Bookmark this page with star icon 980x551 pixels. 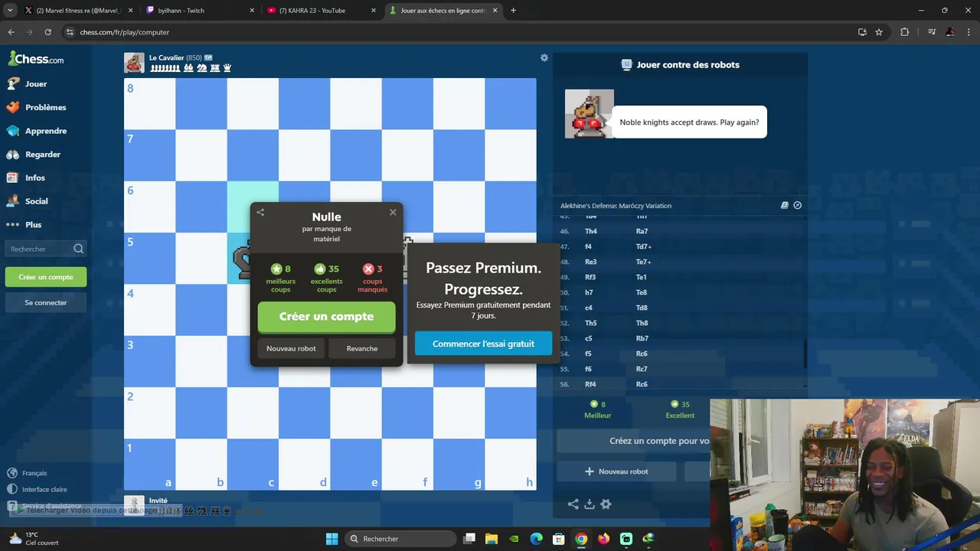(x=879, y=32)
